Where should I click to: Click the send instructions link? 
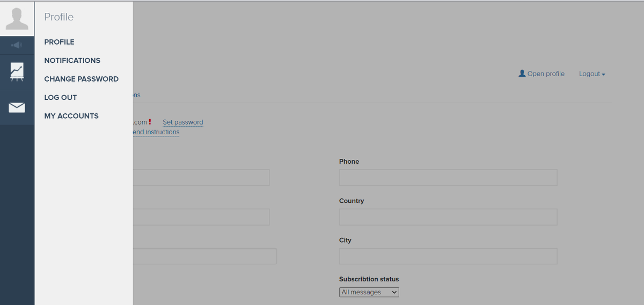click(x=156, y=132)
